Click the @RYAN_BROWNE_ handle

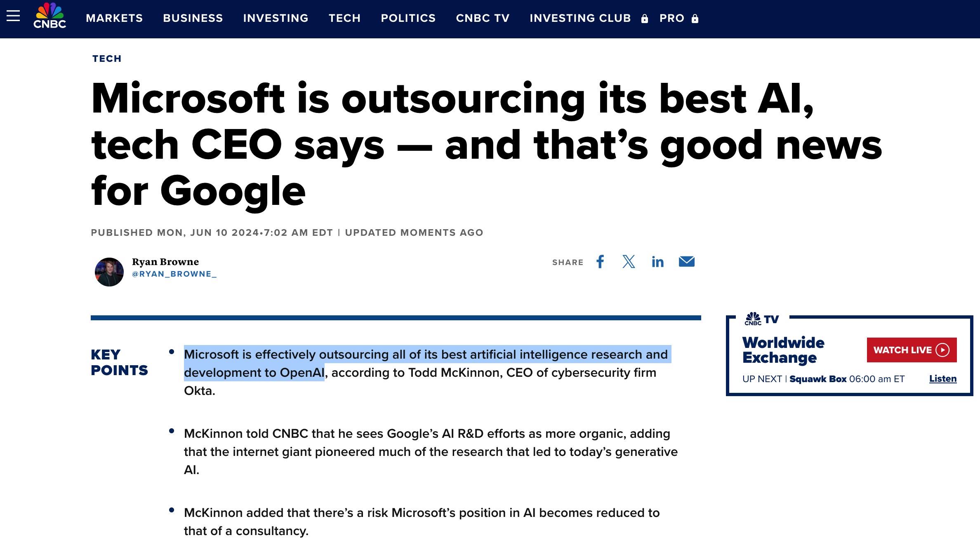[x=174, y=274]
